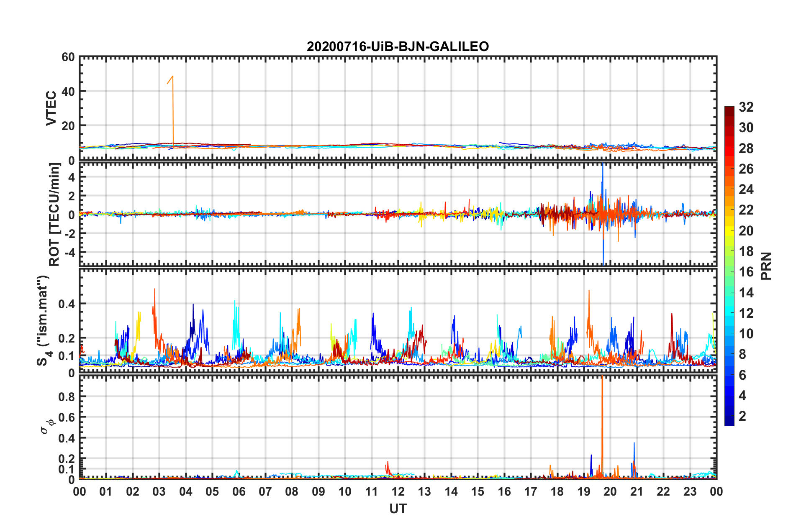Click the ROT tick label -4
Image resolution: width=796 pixels, height=532 pixels.
[x=70, y=253]
